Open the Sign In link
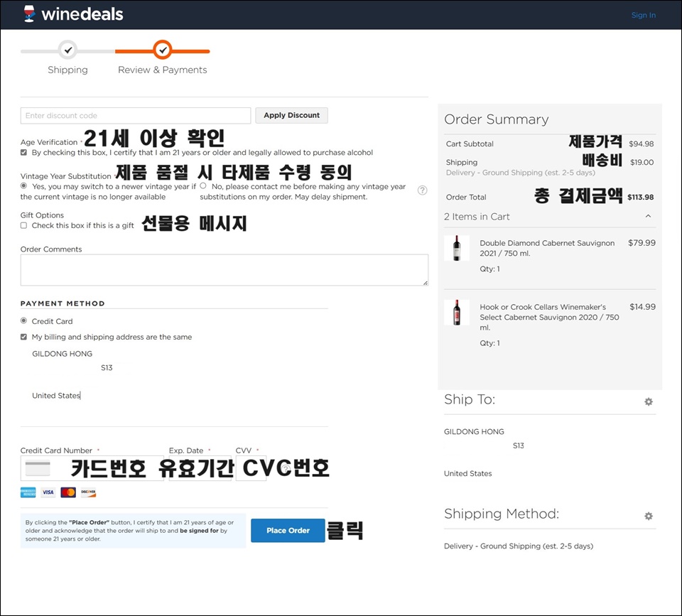Image resolution: width=682 pixels, height=616 pixels. click(644, 15)
